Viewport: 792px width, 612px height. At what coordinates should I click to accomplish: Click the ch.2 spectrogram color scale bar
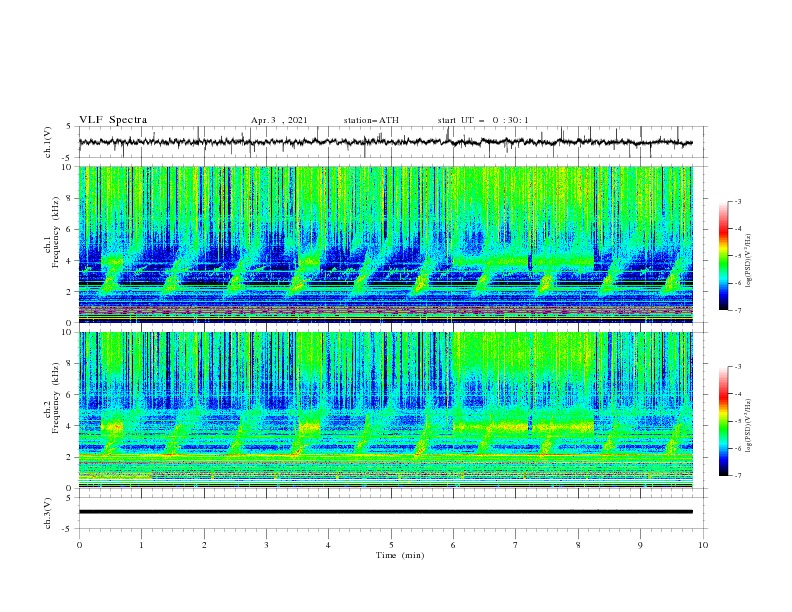(723, 421)
